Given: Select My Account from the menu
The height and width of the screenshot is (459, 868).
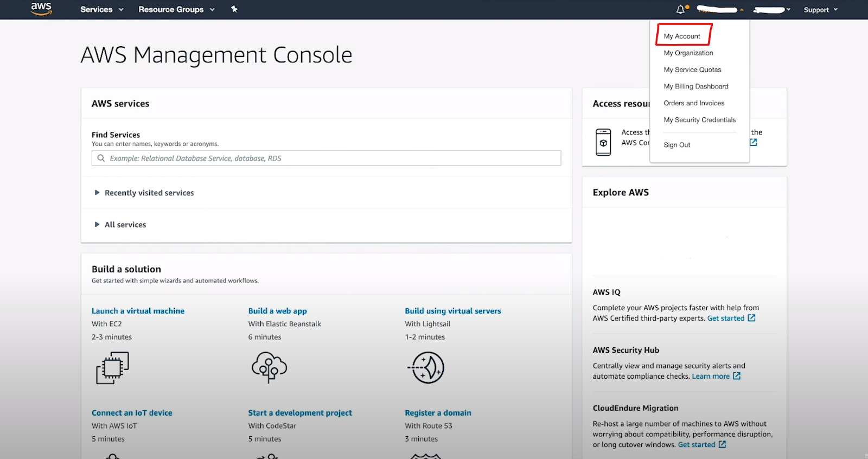Looking at the screenshot, I should (x=682, y=36).
